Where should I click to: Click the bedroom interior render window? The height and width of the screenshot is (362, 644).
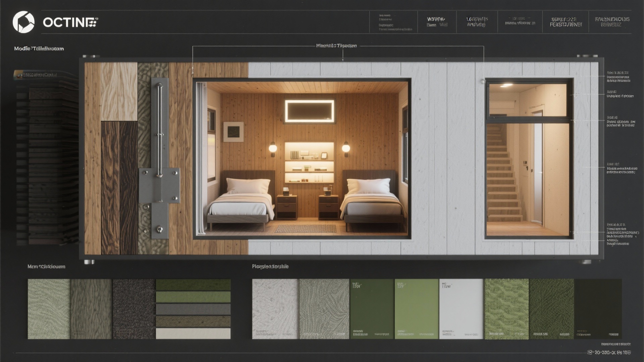302,158
